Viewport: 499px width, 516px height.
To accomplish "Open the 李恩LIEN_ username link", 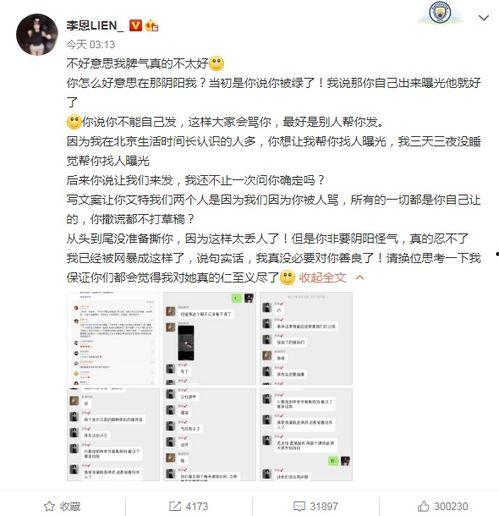I will (x=95, y=25).
